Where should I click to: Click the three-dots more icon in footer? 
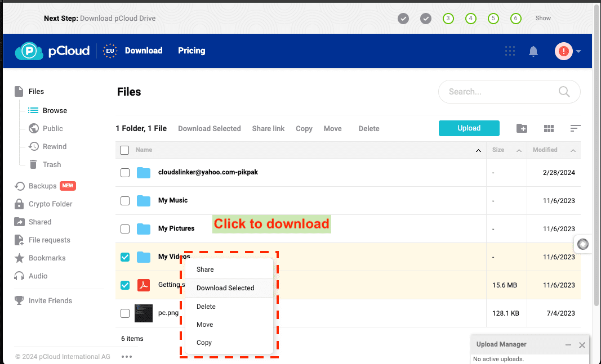point(127,357)
